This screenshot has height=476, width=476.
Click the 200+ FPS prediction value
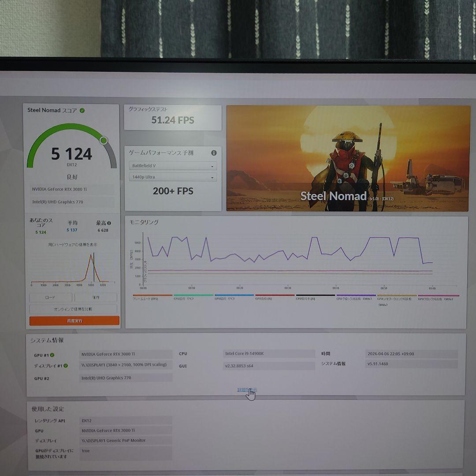pyautogui.click(x=173, y=191)
